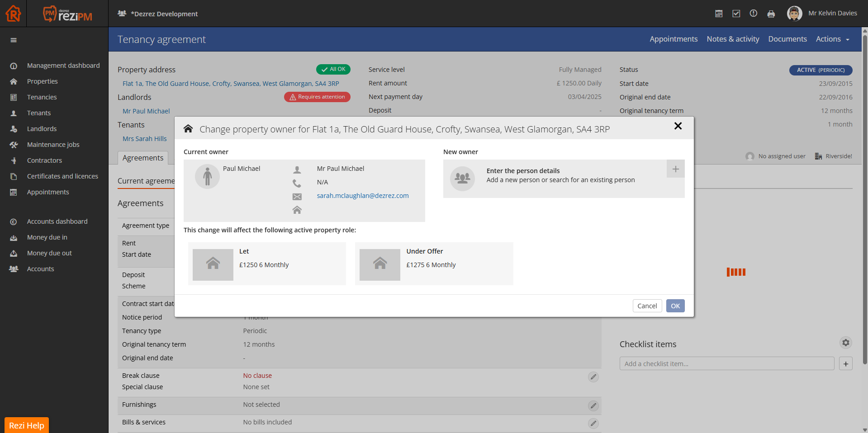Click the Landlords sidebar icon
868x433 pixels.
click(x=14, y=129)
